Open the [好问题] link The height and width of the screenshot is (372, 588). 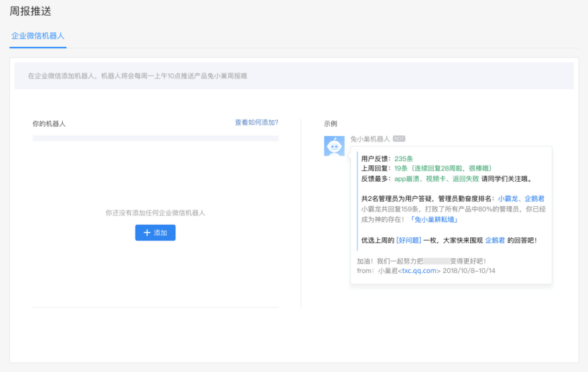tap(408, 241)
